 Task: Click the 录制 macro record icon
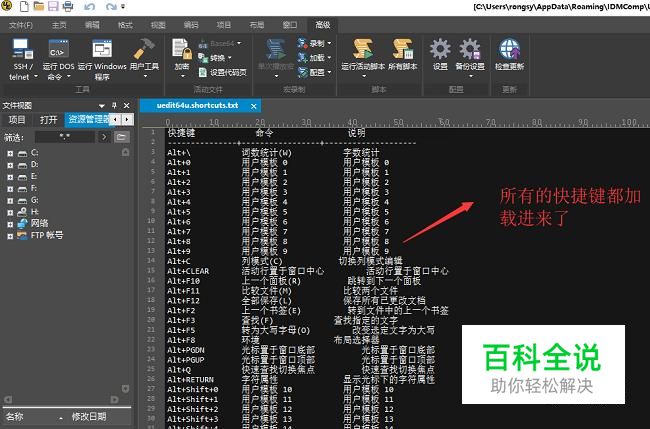(x=301, y=43)
